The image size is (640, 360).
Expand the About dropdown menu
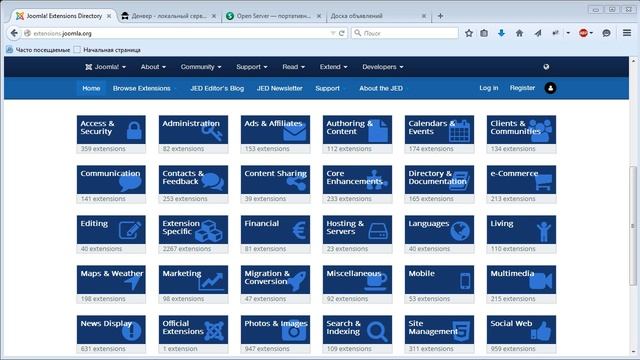[x=153, y=67]
